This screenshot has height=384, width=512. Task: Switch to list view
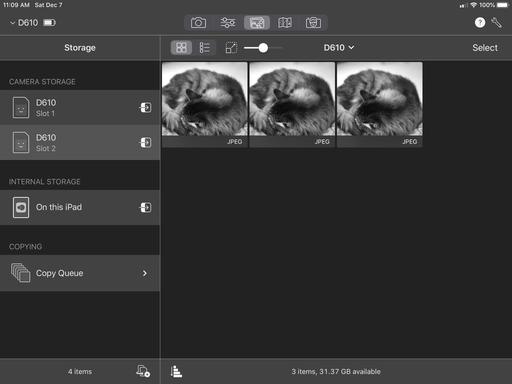click(x=204, y=48)
